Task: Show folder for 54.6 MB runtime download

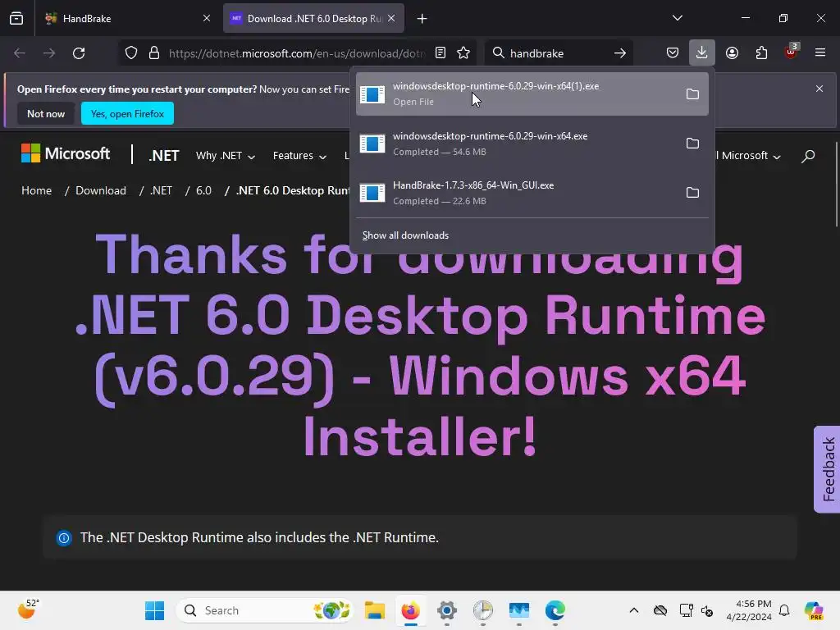Action: 692,143
